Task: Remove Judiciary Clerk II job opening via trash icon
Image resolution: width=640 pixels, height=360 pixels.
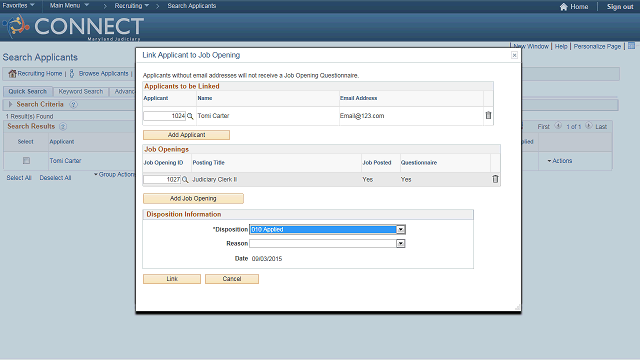Action: 495,179
